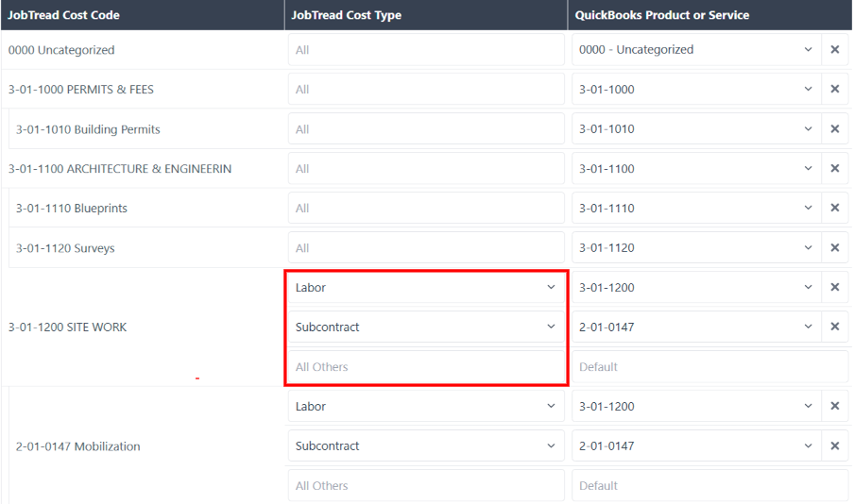Open the Subcontract cost type dropdown for Site Work
Viewport: 854px width, 504px height.
click(426, 328)
